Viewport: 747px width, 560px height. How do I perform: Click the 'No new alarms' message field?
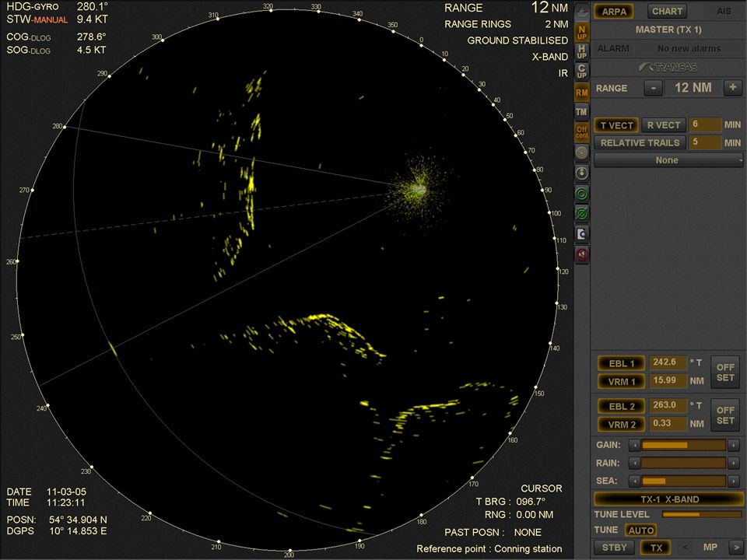point(689,48)
